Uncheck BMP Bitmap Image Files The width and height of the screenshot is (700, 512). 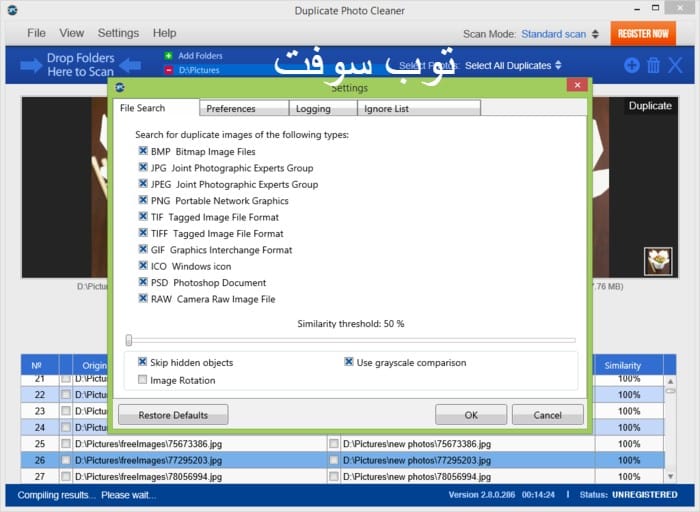point(143,151)
